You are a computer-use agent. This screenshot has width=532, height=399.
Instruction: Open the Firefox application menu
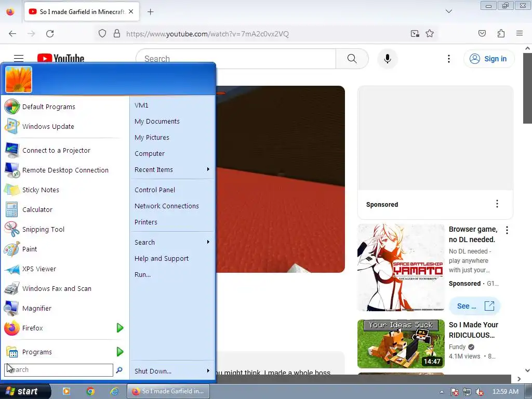pos(520,33)
